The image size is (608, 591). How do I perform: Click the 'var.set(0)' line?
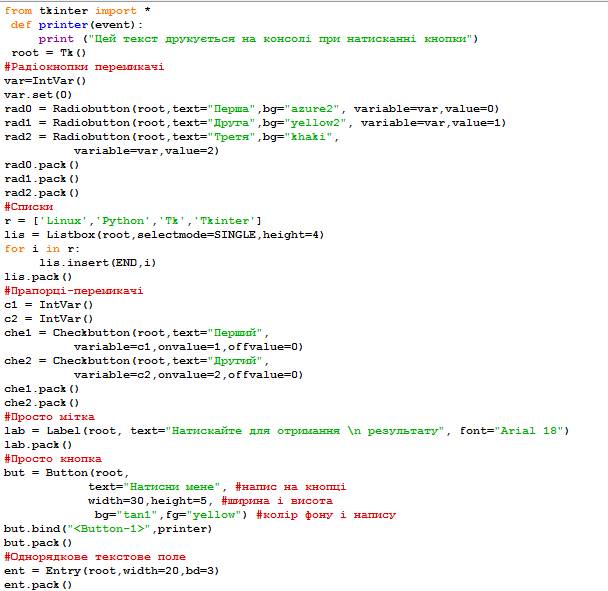[x=38, y=95]
